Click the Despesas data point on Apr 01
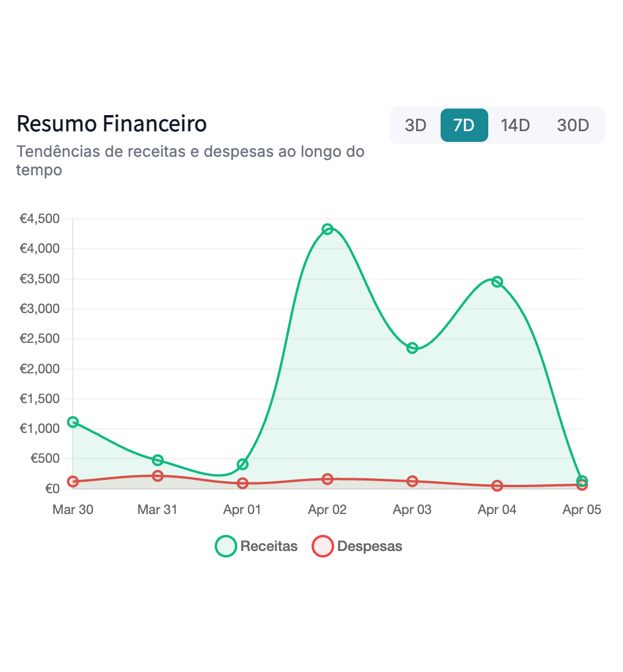The image size is (623, 672). [243, 484]
